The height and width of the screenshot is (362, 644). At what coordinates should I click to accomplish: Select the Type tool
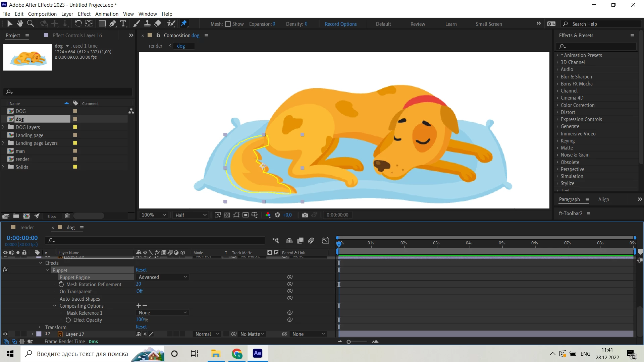[x=123, y=23]
